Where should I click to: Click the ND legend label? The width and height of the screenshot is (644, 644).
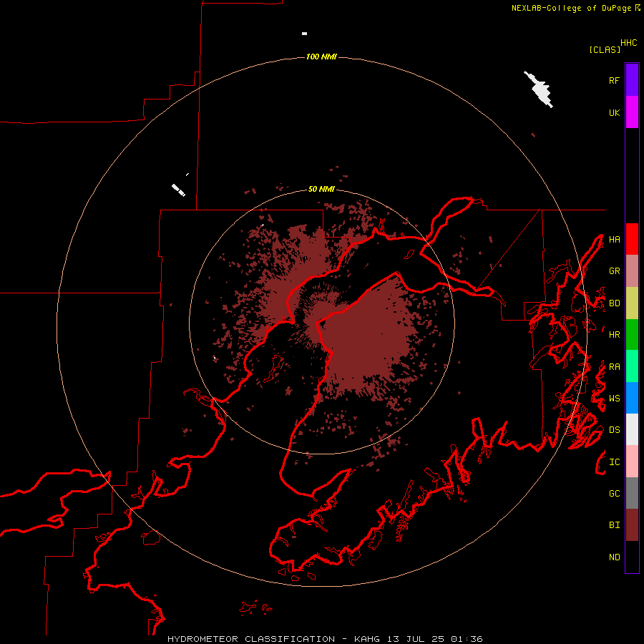tap(614, 557)
